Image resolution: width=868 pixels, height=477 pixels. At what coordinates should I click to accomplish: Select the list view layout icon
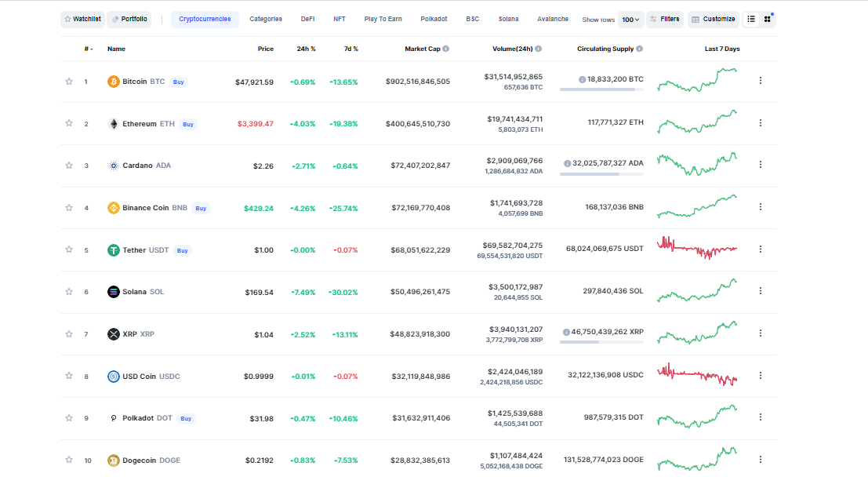click(750, 19)
